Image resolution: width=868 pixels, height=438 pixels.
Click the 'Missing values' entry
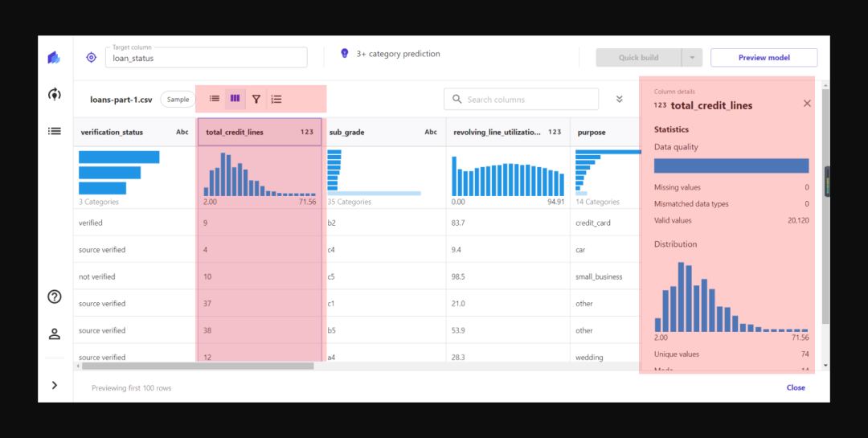click(731, 187)
